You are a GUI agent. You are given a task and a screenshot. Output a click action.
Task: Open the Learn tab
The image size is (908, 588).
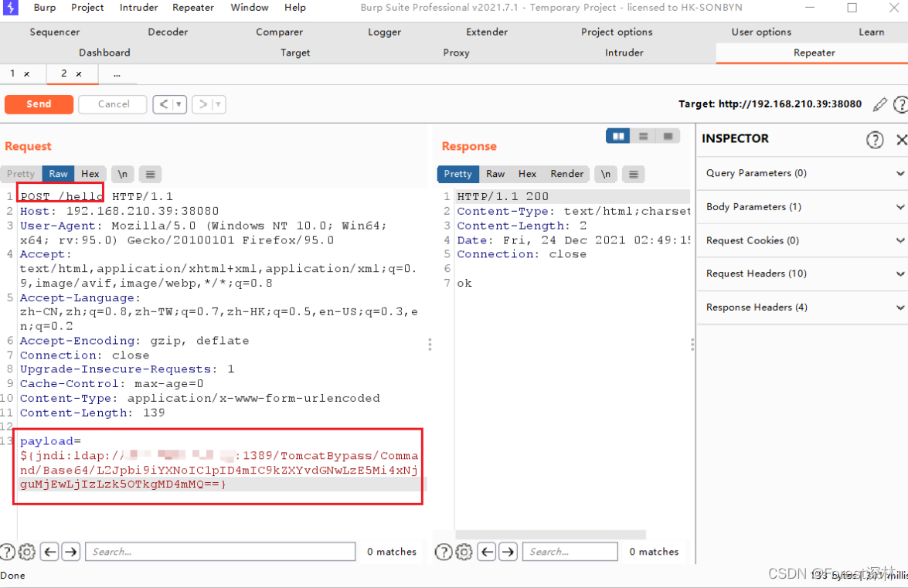[x=871, y=32]
